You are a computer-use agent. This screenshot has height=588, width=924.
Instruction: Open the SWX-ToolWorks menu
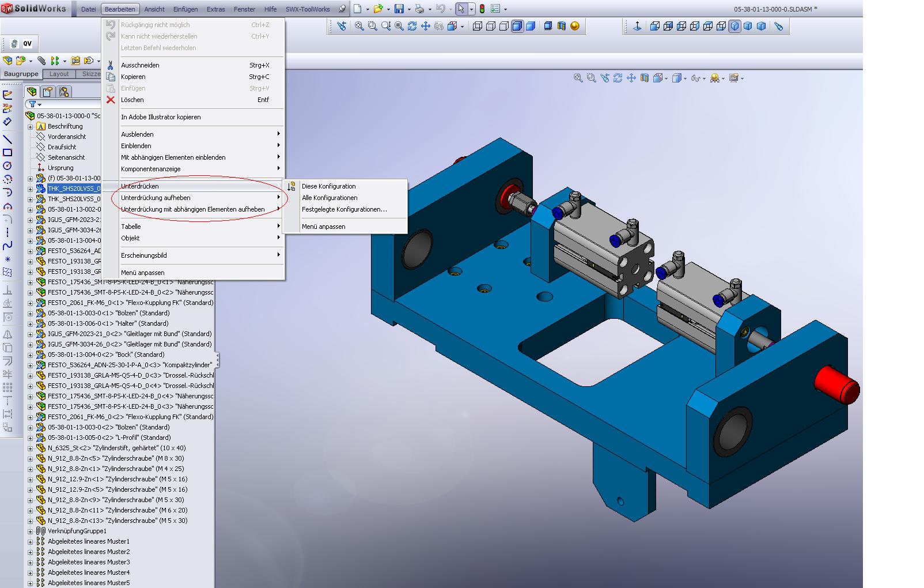[308, 9]
